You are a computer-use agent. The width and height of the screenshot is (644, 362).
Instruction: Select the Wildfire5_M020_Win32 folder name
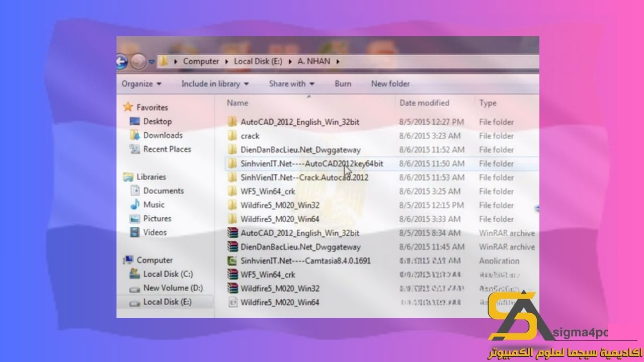click(x=280, y=205)
